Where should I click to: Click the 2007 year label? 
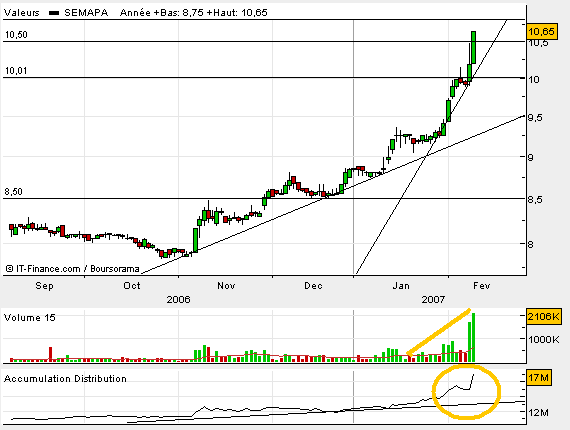(433, 300)
